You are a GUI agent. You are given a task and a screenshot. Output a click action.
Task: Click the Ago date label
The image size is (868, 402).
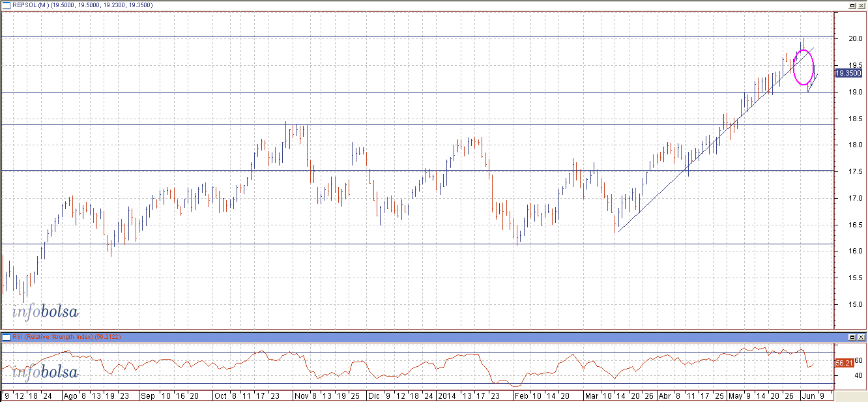coord(70,395)
